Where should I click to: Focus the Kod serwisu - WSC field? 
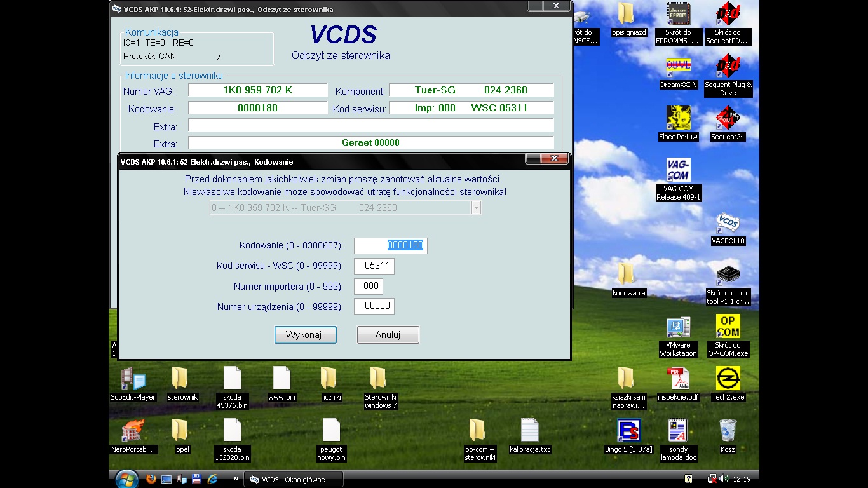(x=374, y=266)
